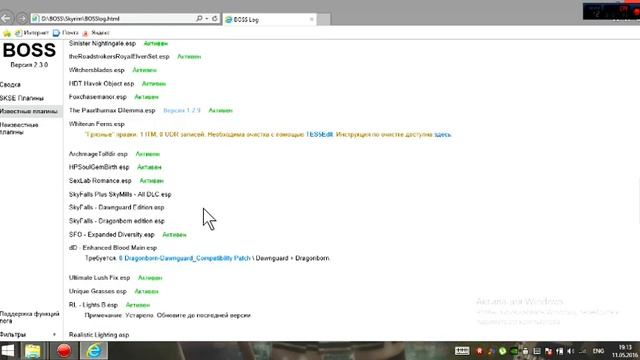This screenshot has width=640, height=360.
Task: Open the cleaning instructions 'здесь' link
Action: [442, 134]
